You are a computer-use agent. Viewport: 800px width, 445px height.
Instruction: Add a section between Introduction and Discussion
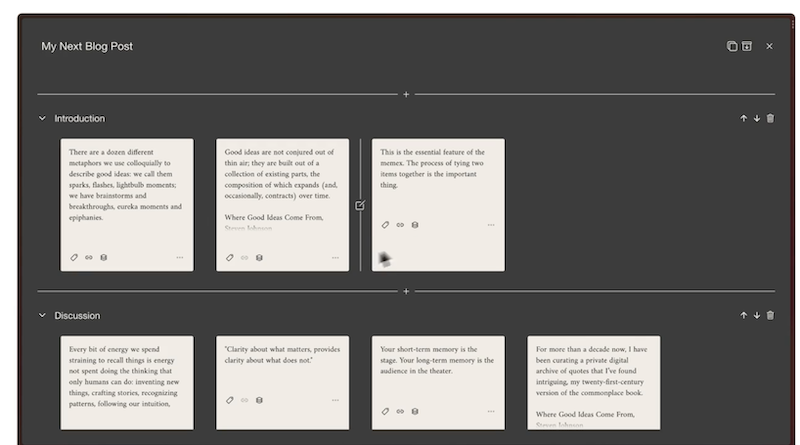click(x=406, y=291)
